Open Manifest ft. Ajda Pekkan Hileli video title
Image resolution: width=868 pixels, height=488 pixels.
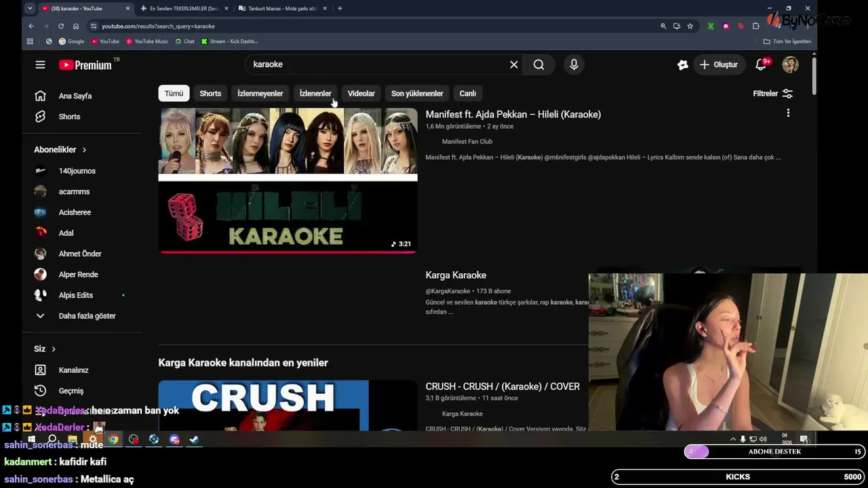513,115
